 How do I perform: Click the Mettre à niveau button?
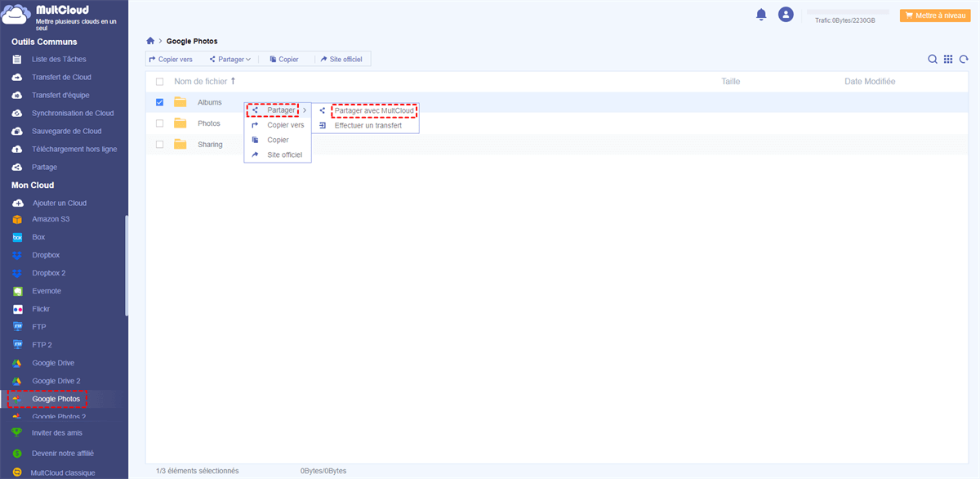pyautogui.click(x=934, y=16)
